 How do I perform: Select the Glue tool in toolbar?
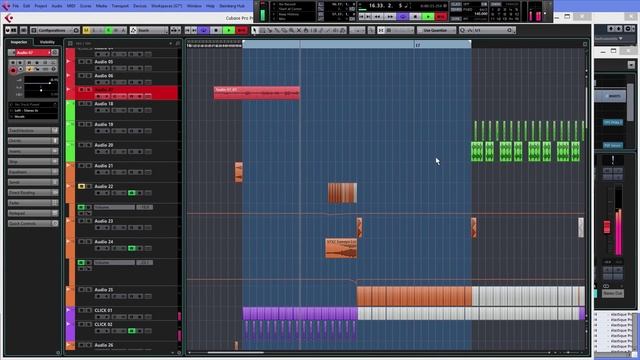pos(277,30)
